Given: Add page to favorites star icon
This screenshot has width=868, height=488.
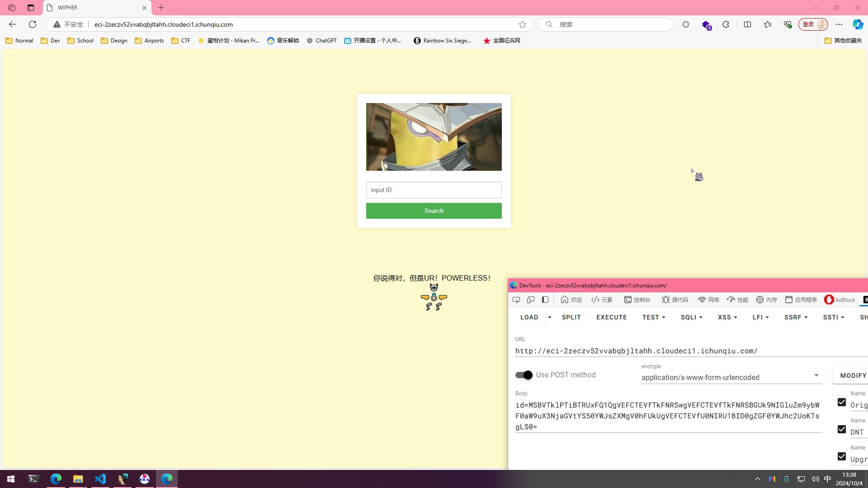Looking at the screenshot, I should [523, 24].
